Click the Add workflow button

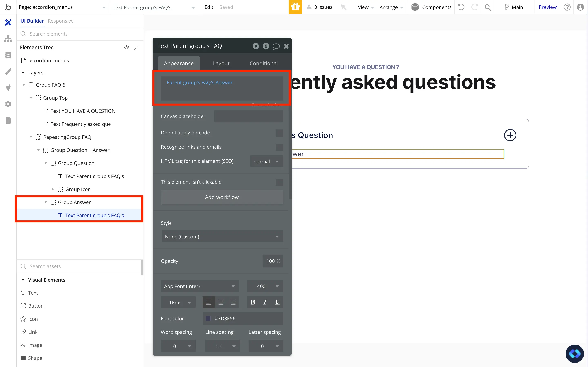tap(222, 197)
